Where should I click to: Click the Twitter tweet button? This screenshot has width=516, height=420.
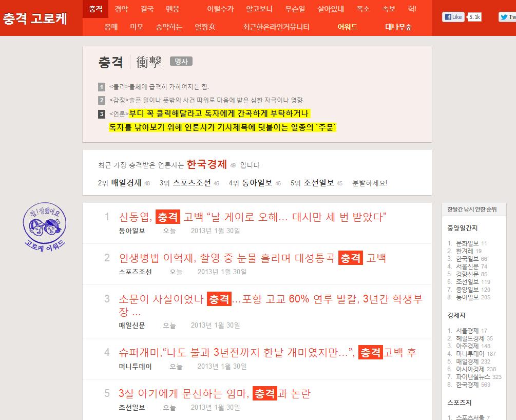(x=507, y=17)
